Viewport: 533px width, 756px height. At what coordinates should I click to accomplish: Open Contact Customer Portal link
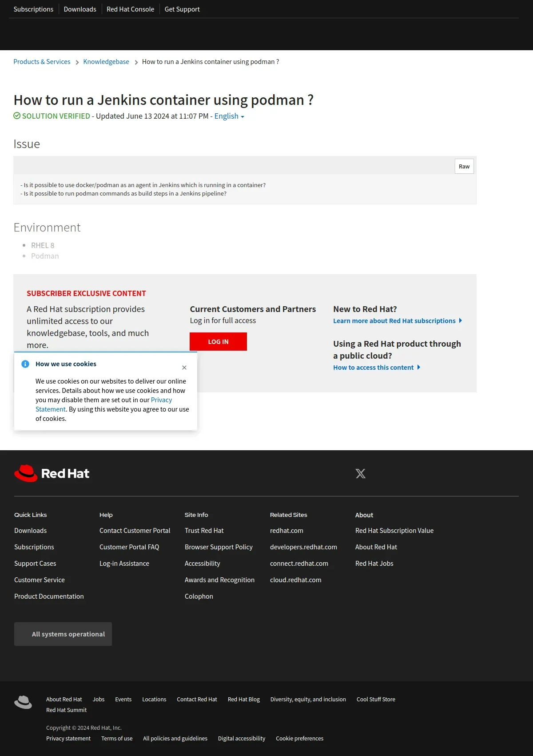tap(135, 531)
